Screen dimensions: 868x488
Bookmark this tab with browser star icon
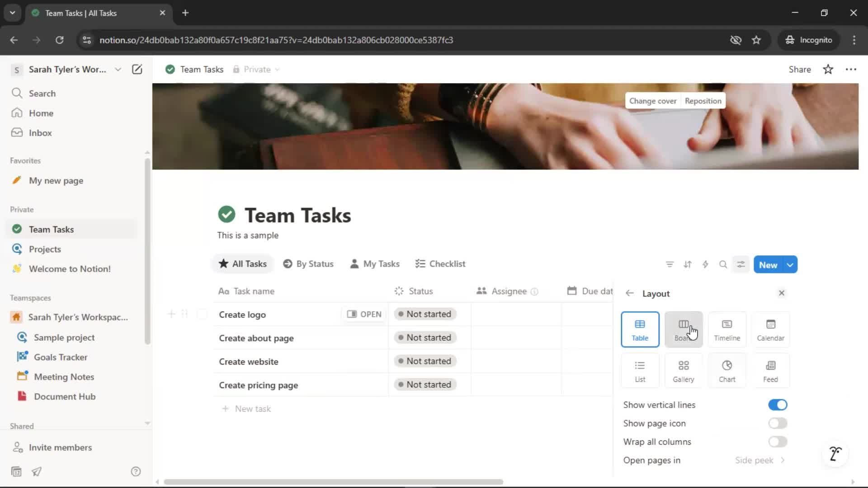point(756,40)
